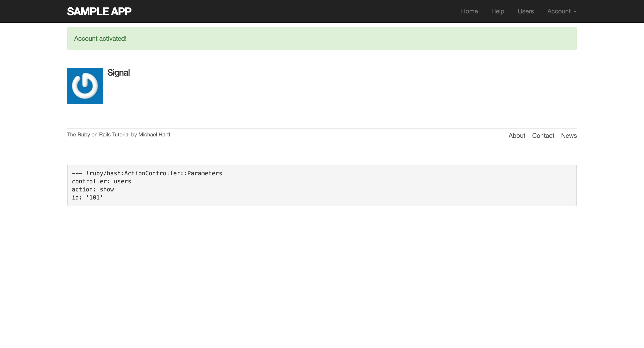This screenshot has width=644, height=348.
Task: Open the News footer link
Action: point(569,136)
